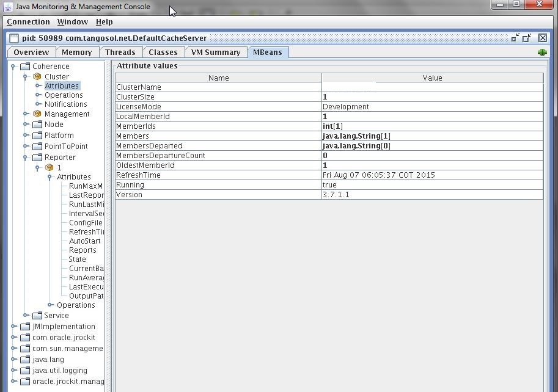Collapse the Coherence tree node
The image size is (558, 392).
(13, 67)
